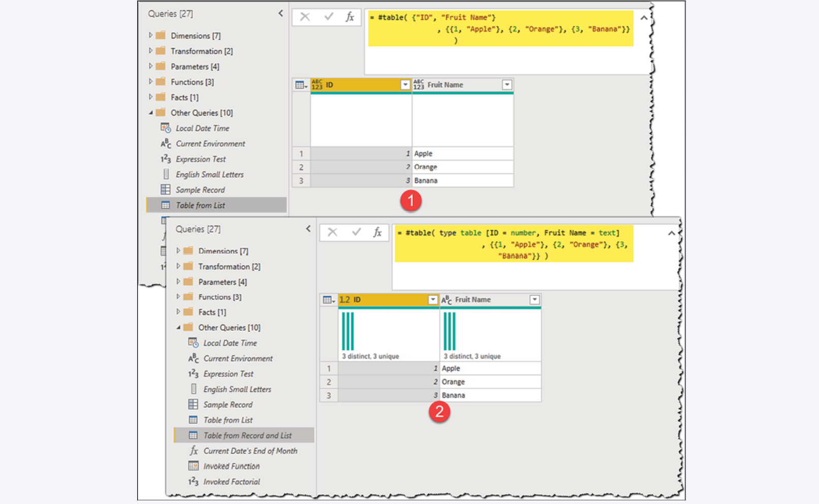Open the filter dropdown on Fruit Name column

507,84
